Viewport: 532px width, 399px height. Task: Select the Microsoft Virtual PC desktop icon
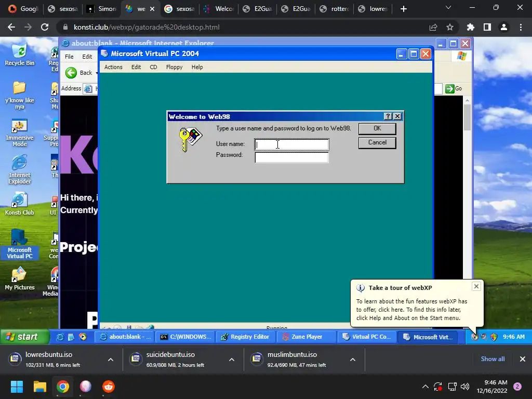coord(19,244)
